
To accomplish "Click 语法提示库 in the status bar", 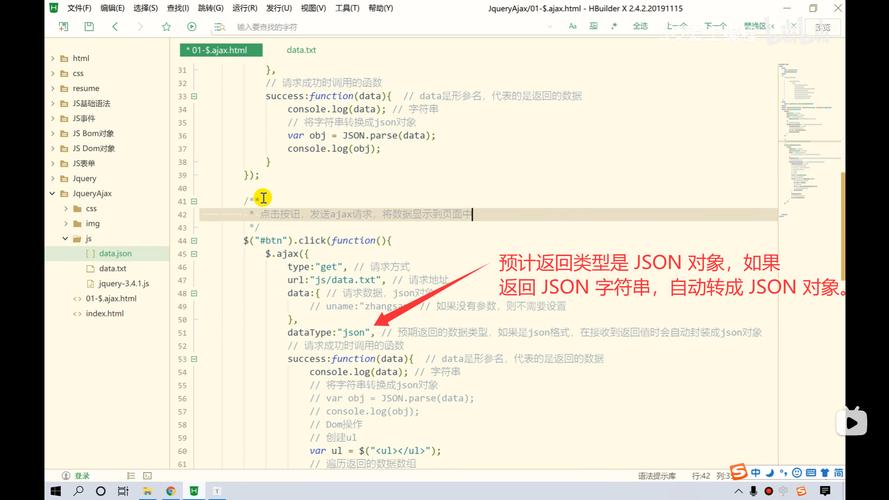I will [x=657, y=476].
